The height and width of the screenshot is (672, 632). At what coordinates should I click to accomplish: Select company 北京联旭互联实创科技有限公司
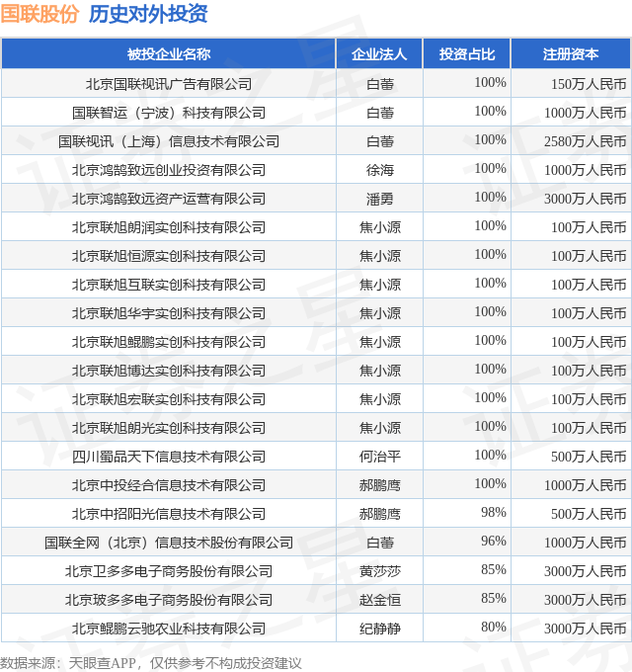point(169,285)
